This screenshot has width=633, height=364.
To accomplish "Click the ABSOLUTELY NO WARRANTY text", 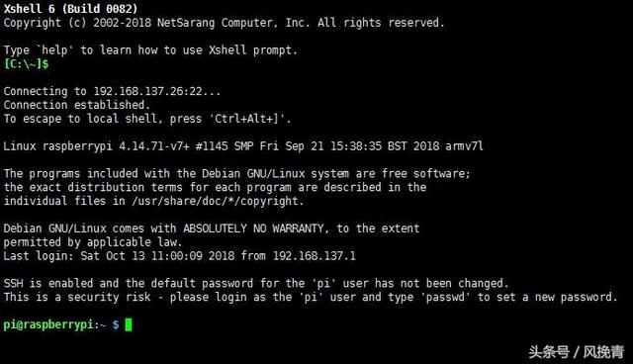I will tap(253, 228).
